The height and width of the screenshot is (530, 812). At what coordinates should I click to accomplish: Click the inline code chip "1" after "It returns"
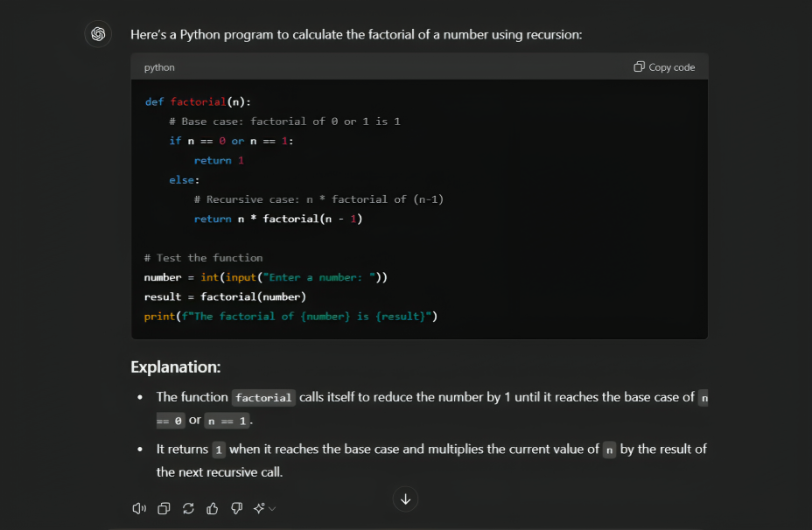pos(219,450)
